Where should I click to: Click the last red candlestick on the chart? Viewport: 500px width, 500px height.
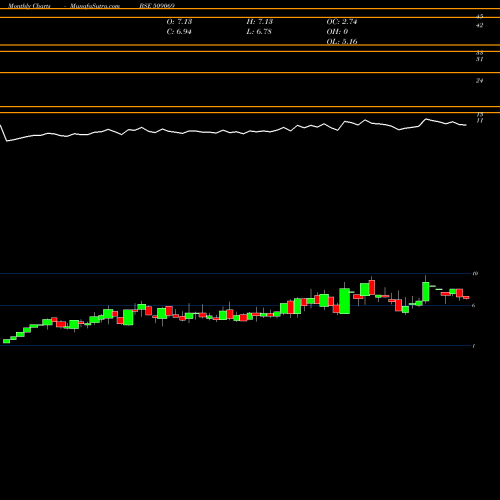[466, 297]
